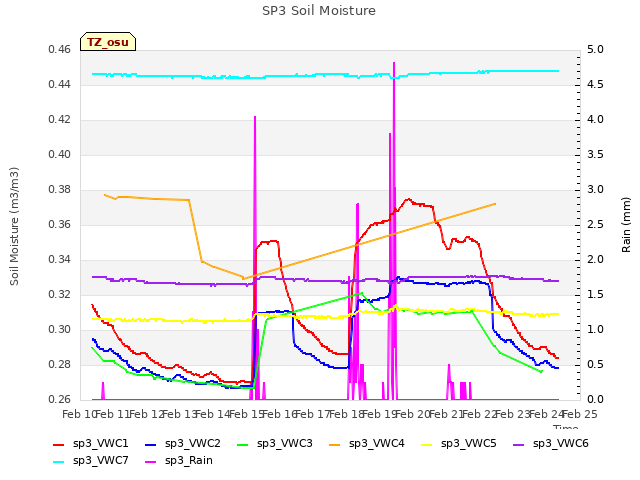Image resolution: width=640 pixels, height=480 pixels.
Task: Click the orange VWC4 line drop near Feb 13
Action: 195,231
